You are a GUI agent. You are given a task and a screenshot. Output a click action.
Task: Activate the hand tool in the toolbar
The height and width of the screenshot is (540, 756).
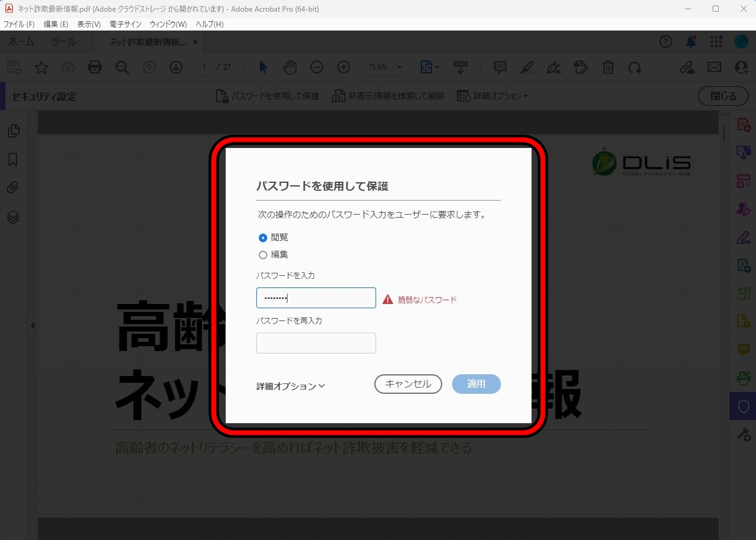coord(289,67)
